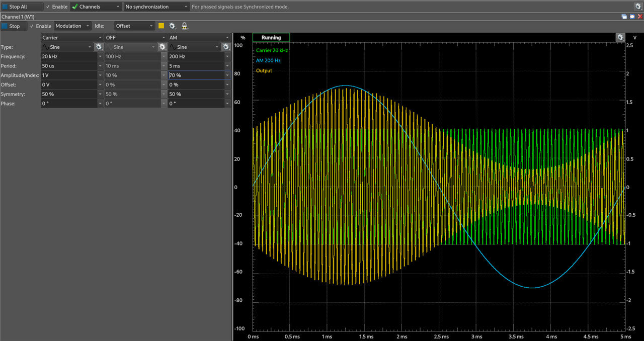Open the OFF column type gear

click(x=162, y=47)
